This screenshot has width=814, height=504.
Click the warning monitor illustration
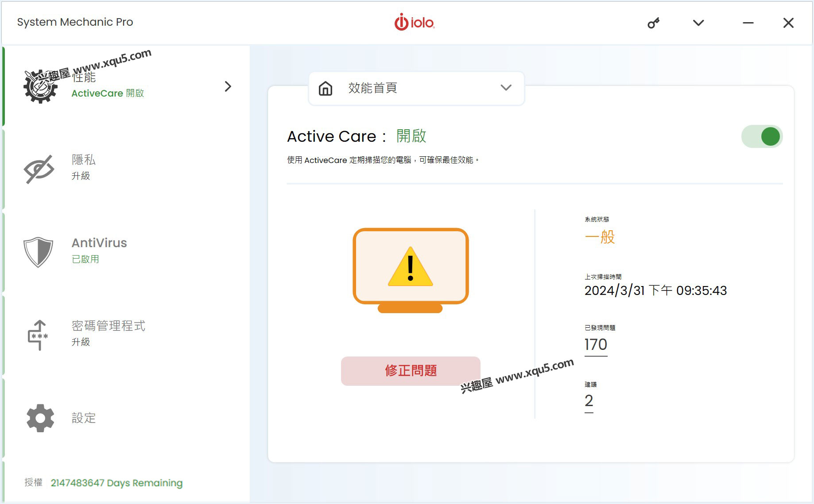click(x=411, y=271)
